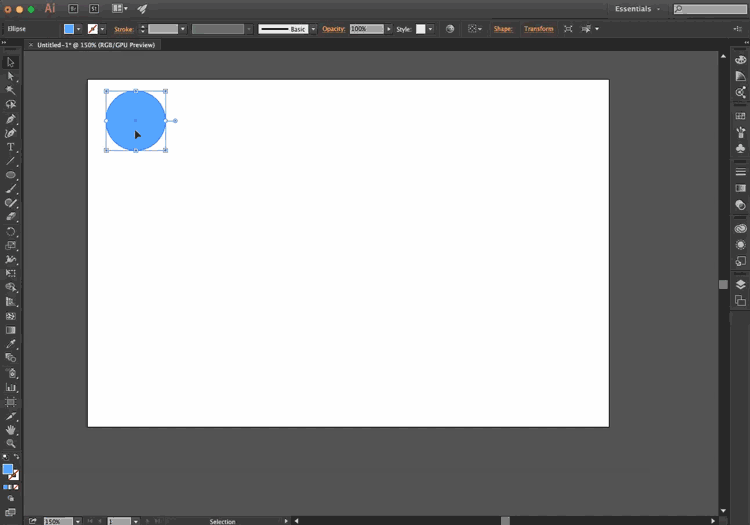Select the Symbol Sprayer tool
The image size is (750, 525).
point(11,373)
